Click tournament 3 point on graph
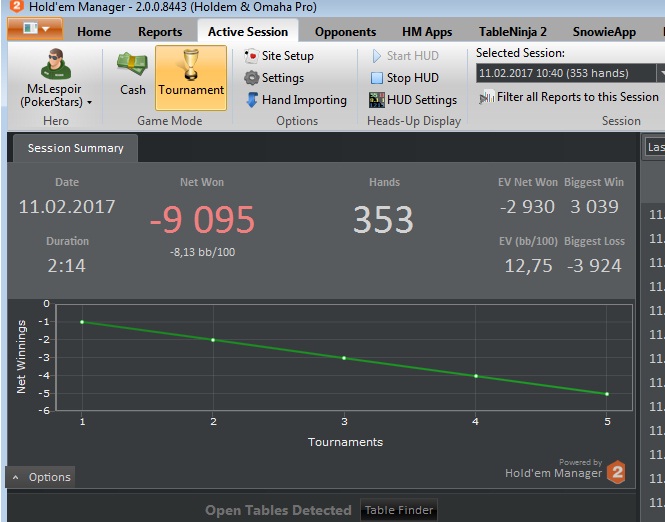The image size is (665, 522). (x=344, y=358)
